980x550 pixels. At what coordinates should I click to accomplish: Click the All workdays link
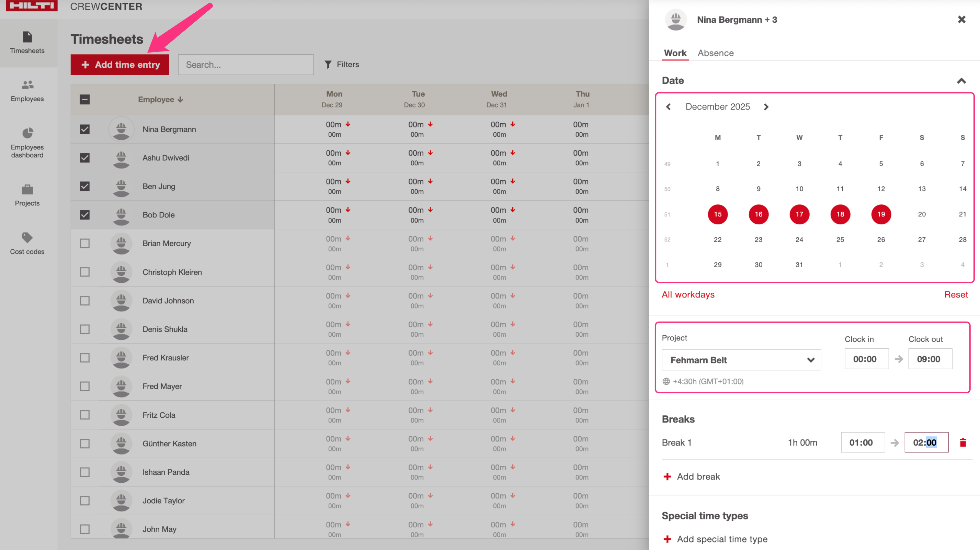coord(688,295)
